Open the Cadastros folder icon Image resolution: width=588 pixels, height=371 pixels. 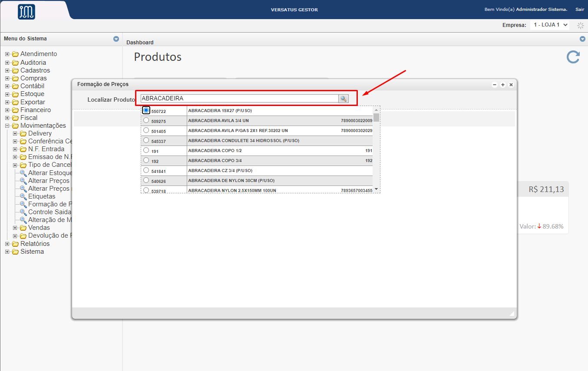click(x=16, y=70)
